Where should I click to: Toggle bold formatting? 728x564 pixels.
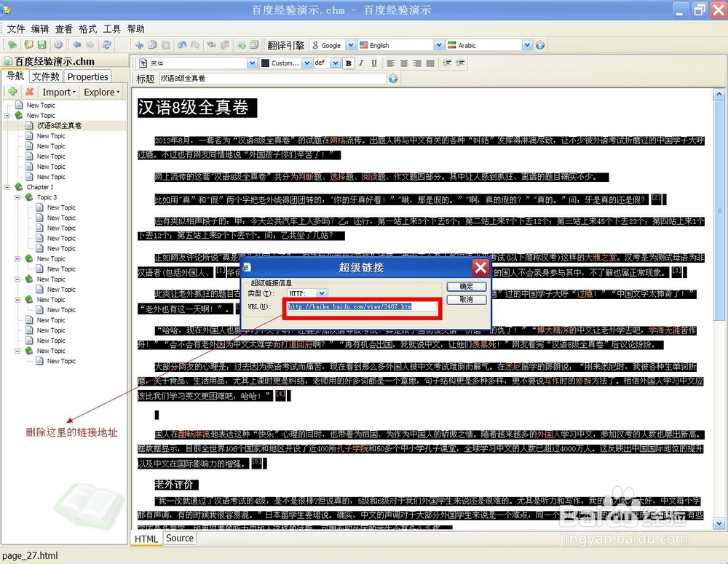(348, 63)
